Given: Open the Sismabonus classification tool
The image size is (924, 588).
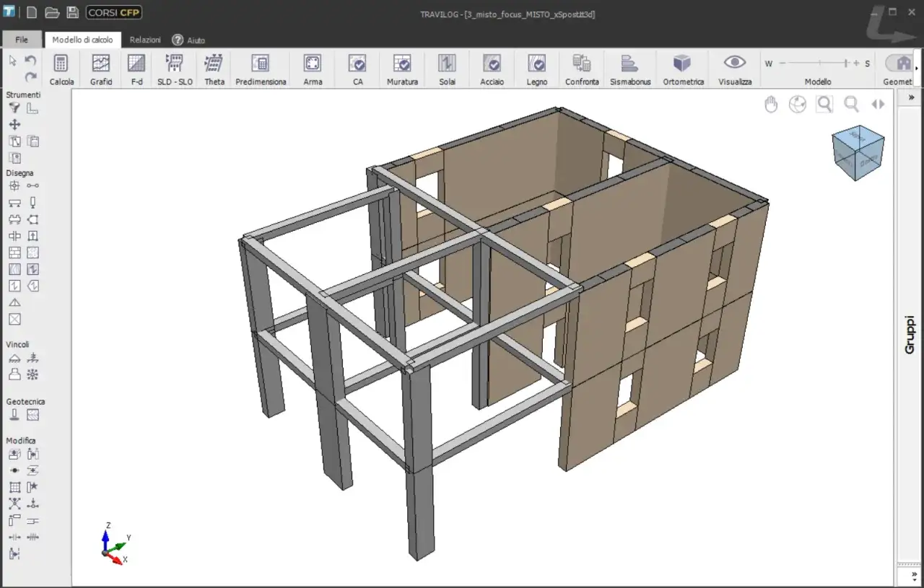Looking at the screenshot, I should point(630,70).
